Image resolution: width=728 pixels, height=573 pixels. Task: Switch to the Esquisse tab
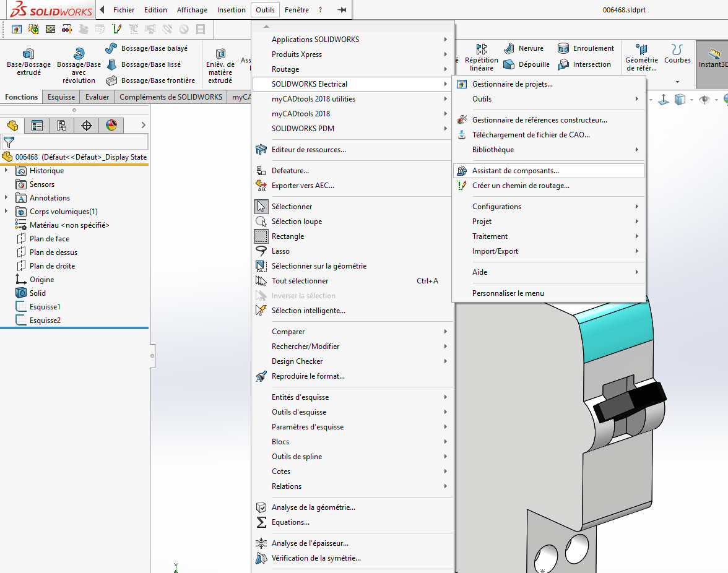pyautogui.click(x=61, y=97)
